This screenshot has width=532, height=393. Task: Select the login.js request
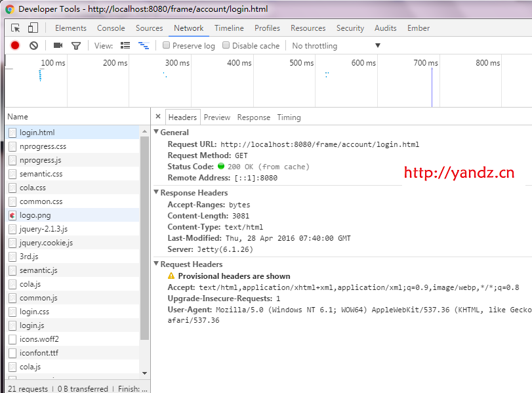[72, 325]
